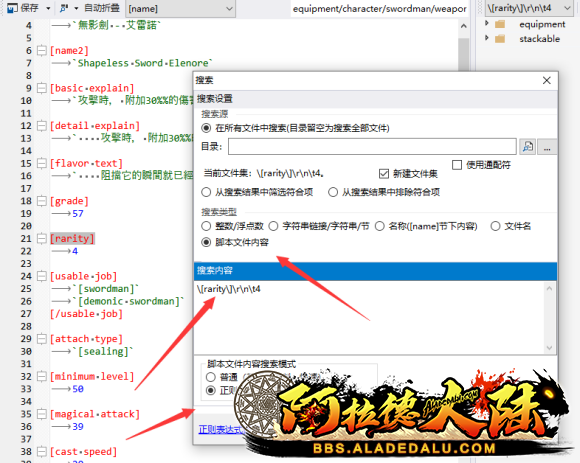Collapse the [rarity] section fold marker
Screen dimensions: 580x463
tap(42, 239)
